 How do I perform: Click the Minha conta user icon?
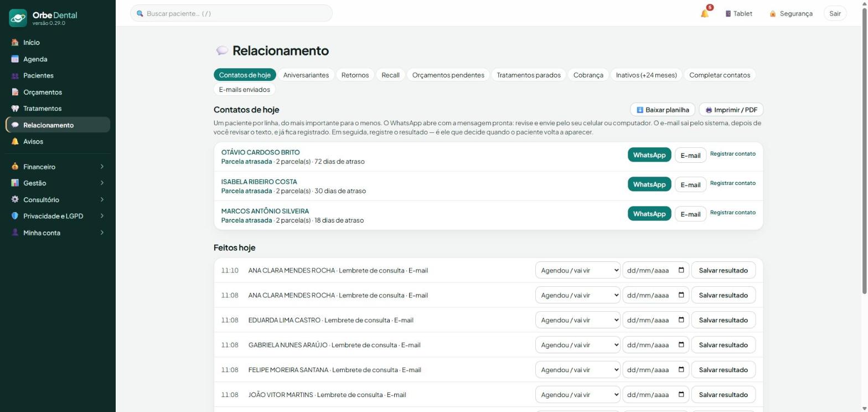15,233
